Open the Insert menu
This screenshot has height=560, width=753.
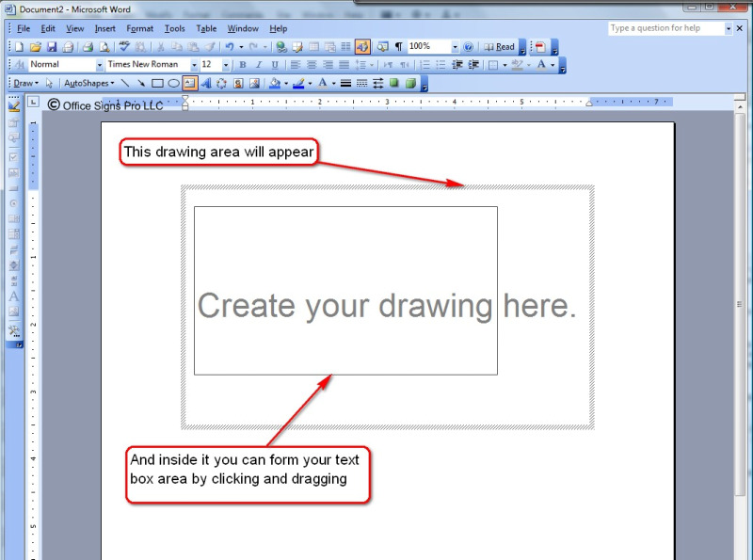click(104, 28)
